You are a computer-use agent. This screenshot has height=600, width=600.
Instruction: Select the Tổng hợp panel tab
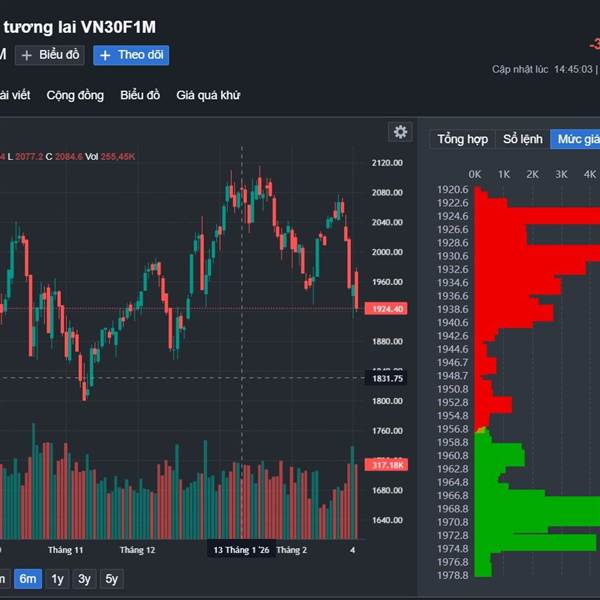(x=462, y=139)
